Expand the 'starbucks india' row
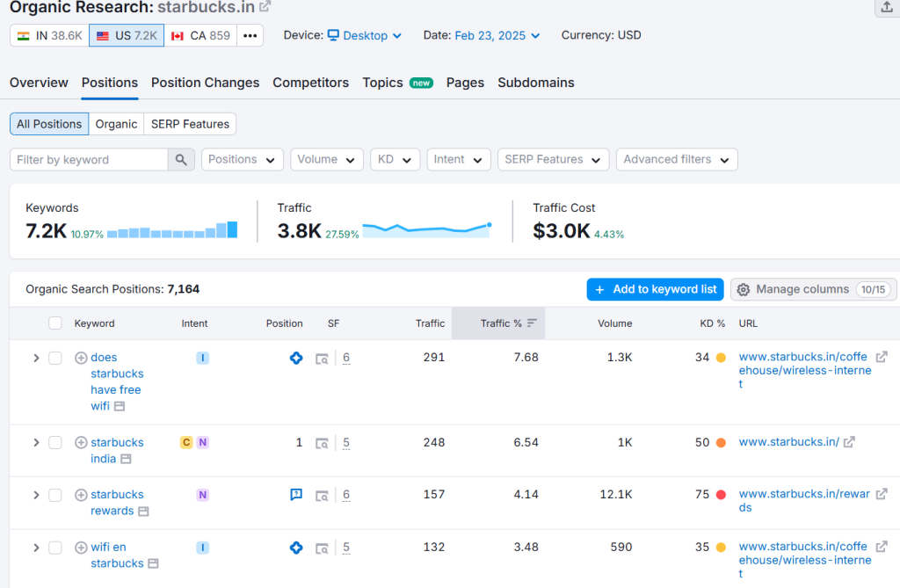The height and width of the screenshot is (588, 900). pos(36,443)
